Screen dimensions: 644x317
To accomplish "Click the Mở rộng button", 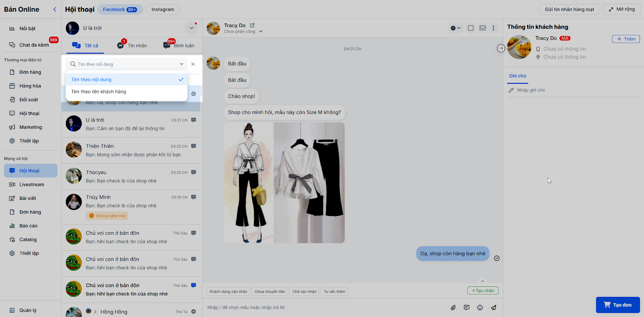I will [x=621, y=9].
